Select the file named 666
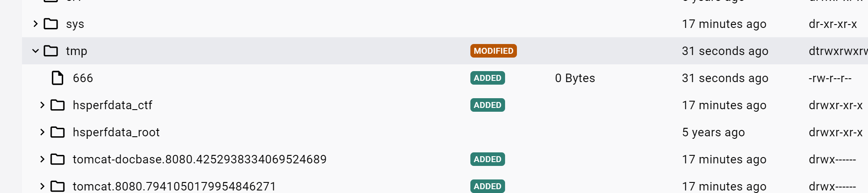 [x=83, y=78]
